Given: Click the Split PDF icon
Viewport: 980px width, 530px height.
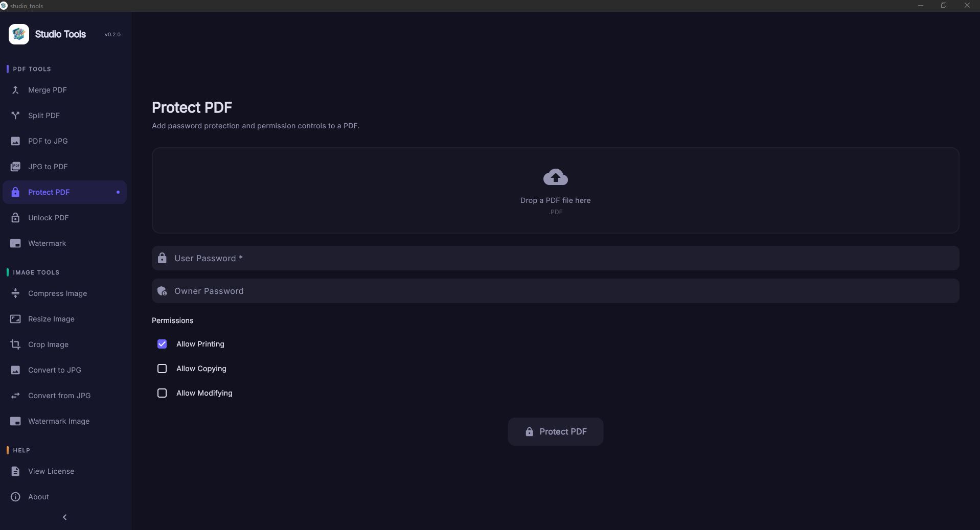Looking at the screenshot, I should tap(15, 116).
